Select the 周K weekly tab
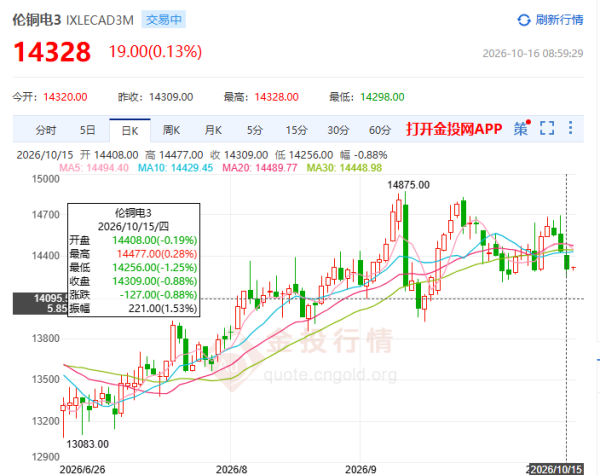 click(x=171, y=130)
